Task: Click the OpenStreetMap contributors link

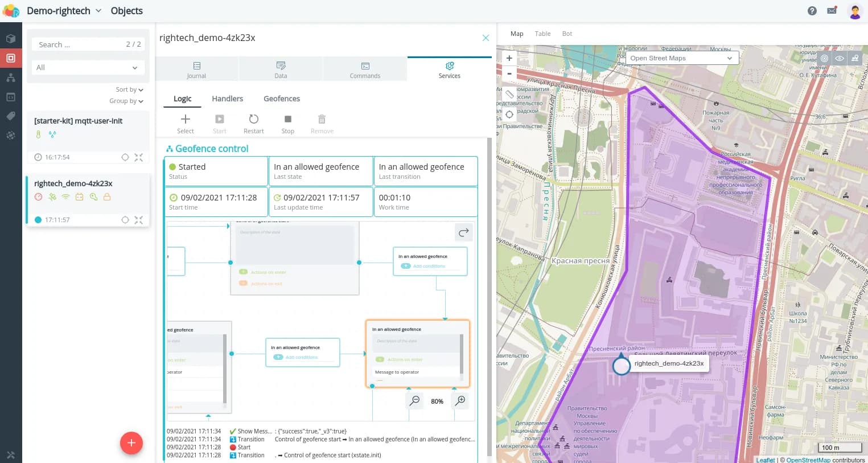Action: click(808, 460)
